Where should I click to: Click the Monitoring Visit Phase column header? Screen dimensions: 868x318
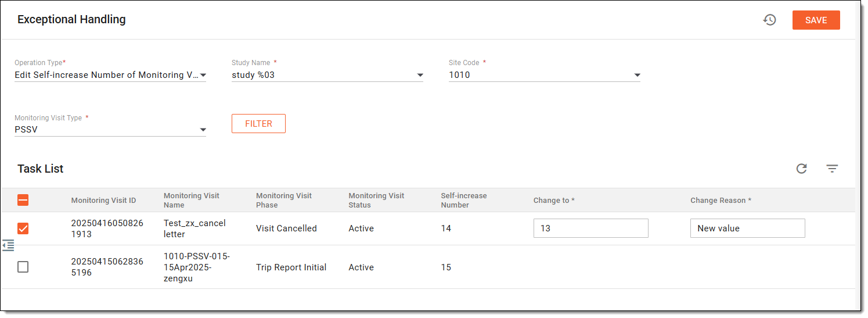tap(284, 201)
